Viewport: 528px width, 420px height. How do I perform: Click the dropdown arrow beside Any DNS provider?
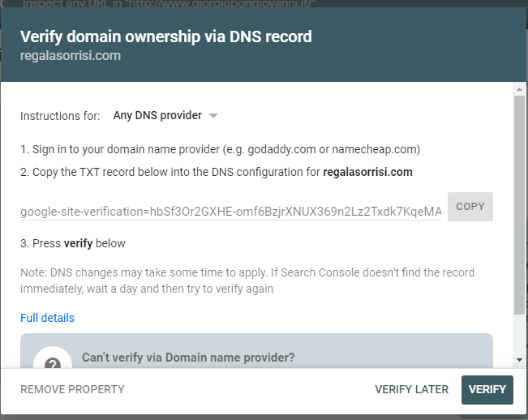pyautogui.click(x=213, y=116)
